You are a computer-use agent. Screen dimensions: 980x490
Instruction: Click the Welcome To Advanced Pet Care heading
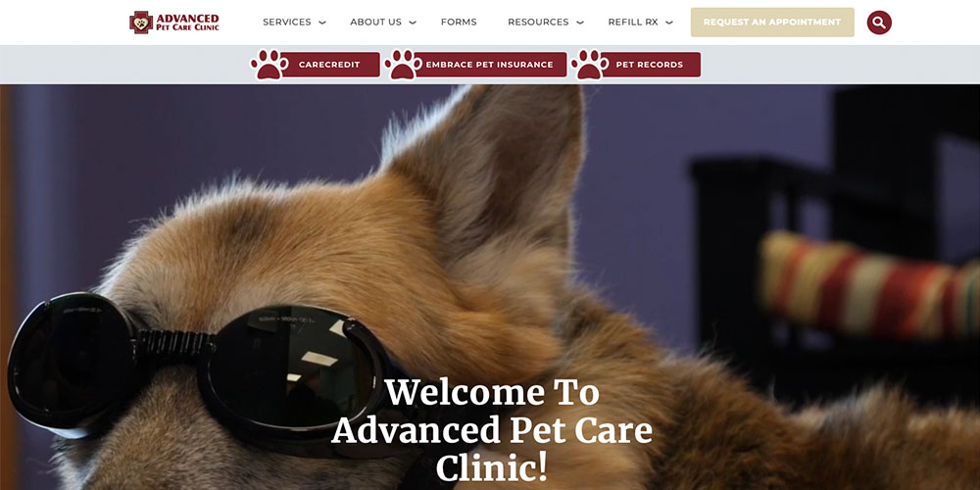(492, 430)
